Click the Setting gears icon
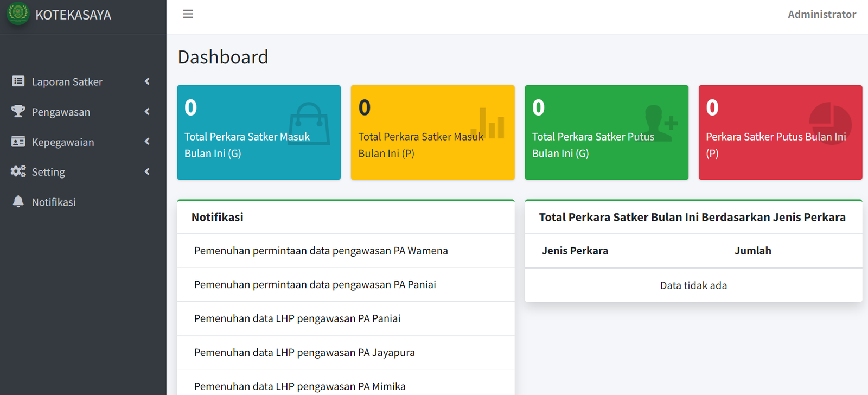868x395 pixels. tap(18, 171)
